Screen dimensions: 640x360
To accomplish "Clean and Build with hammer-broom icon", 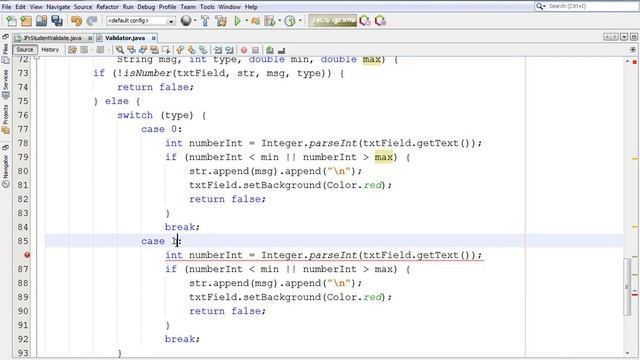I will [221, 21].
